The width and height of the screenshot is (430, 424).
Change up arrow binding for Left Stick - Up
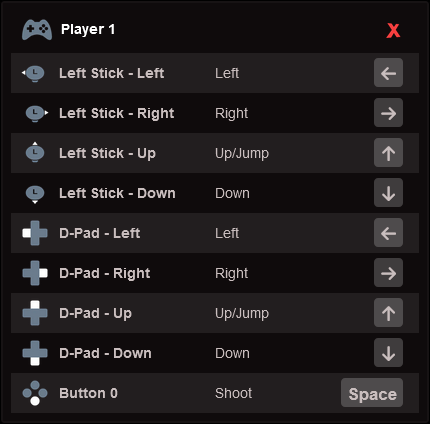pos(388,153)
